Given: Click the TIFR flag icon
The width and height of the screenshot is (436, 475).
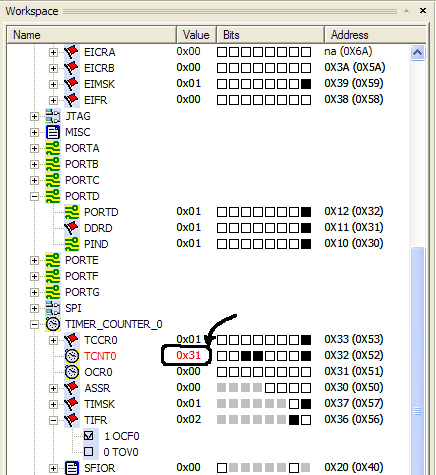Looking at the screenshot, I should (72, 420).
